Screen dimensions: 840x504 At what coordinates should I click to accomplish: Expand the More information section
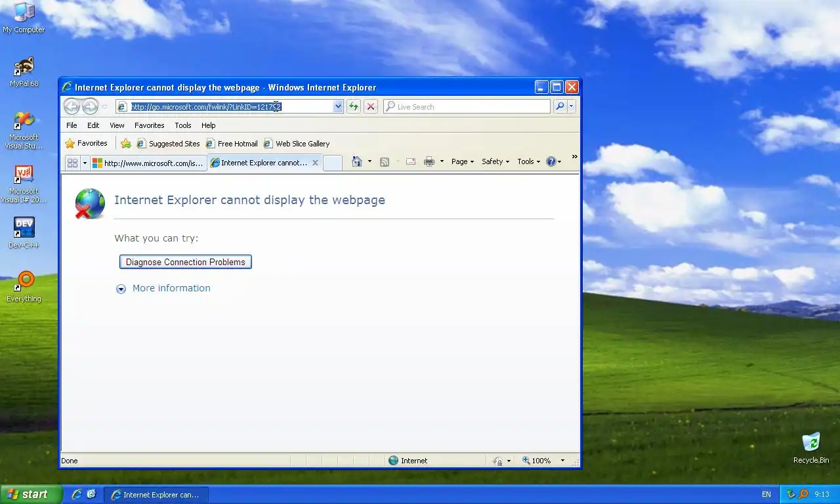(x=163, y=288)
